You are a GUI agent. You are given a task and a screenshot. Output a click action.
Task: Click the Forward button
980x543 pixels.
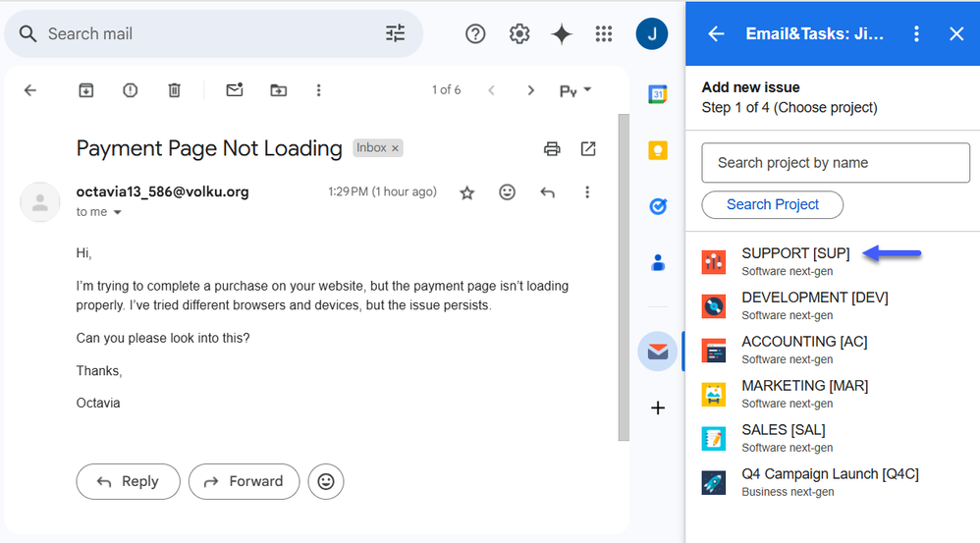click(x=245, y=482)
